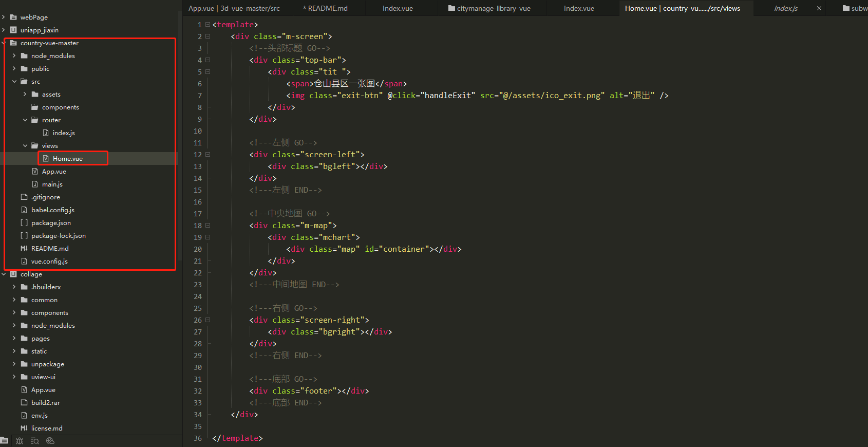
Task: Collapse the router folder
Action: pyautogui.click(x=25, y=120)
